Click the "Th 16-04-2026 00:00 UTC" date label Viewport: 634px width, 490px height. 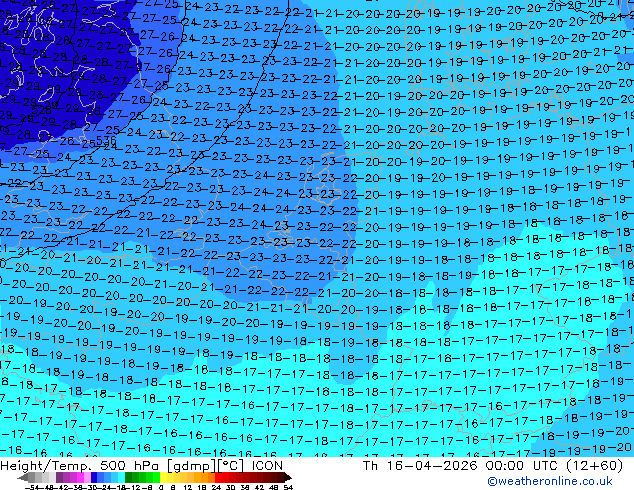[x=461, y=466]
